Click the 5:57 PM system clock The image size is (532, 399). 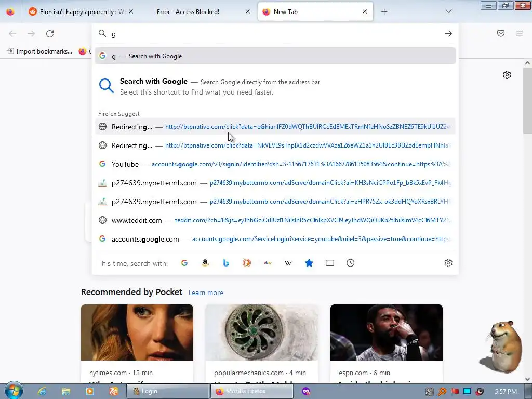(x=506, y=391)
